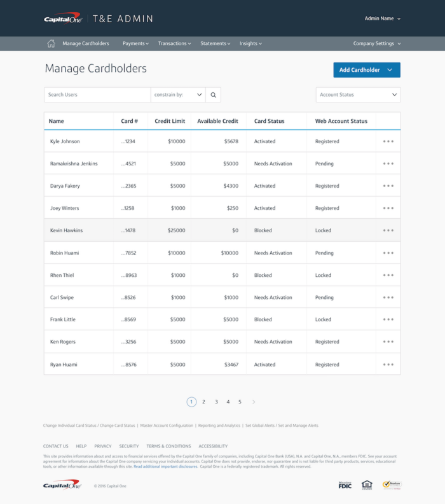Click the Capital One logo in header
The width and height of the screenshot is (445, 504).
[64, 19]
